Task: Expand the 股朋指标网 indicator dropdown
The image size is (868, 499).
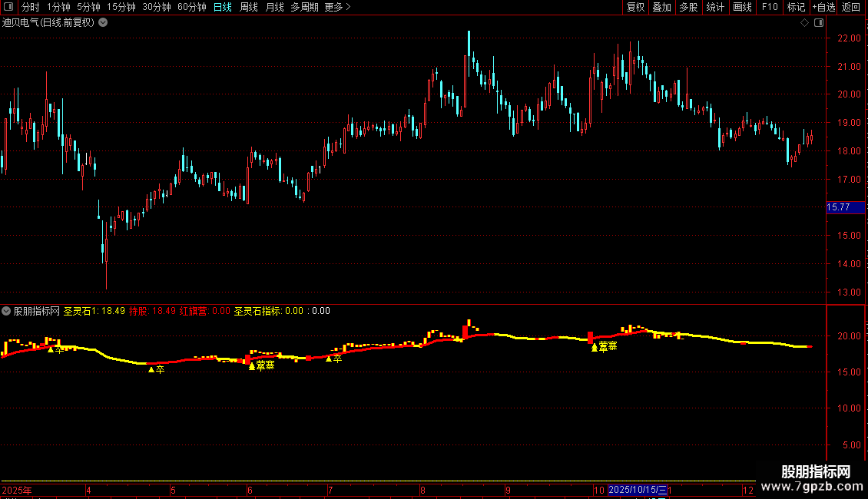Action: tap(6, 311)
